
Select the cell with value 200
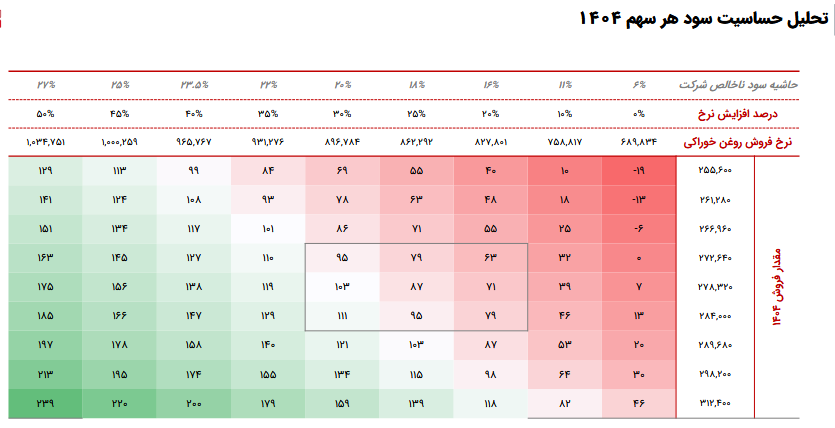(x=193, y=403)
